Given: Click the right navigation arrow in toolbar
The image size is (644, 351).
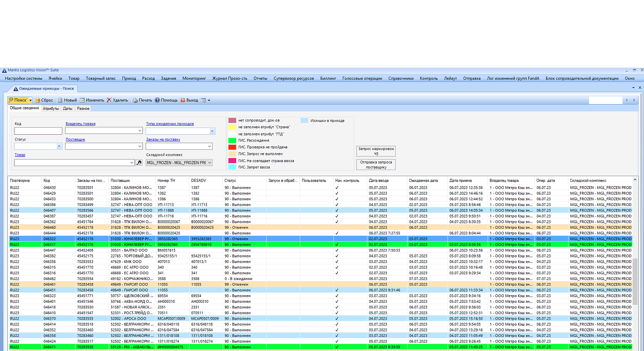Looking at the screenshot, I should click(634, 100).
